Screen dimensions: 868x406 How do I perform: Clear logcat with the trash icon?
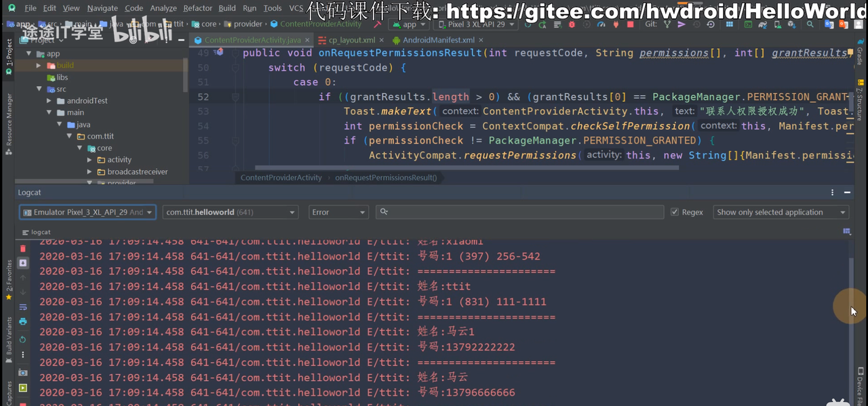coord(23,248)
